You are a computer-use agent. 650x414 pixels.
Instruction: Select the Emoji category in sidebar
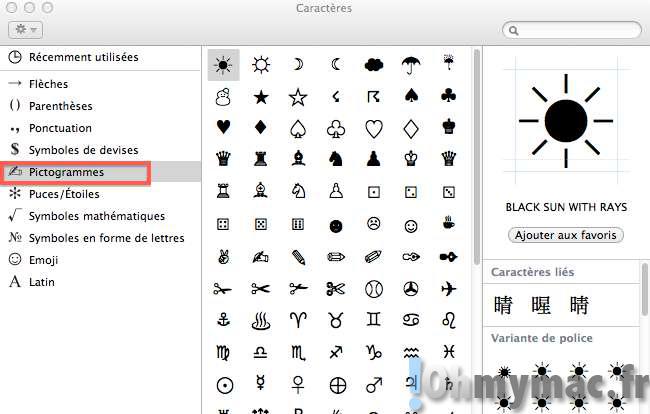click(x=46, y=259)
